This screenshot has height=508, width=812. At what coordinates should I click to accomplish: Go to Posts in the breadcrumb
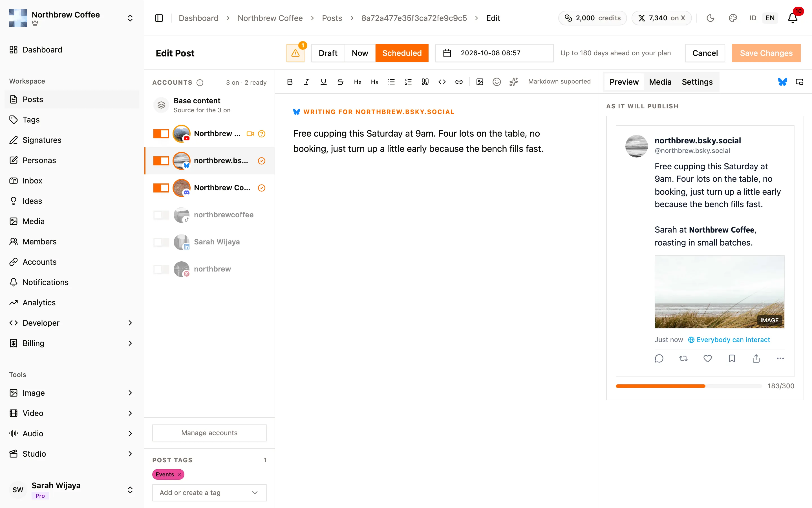point(332,18)
